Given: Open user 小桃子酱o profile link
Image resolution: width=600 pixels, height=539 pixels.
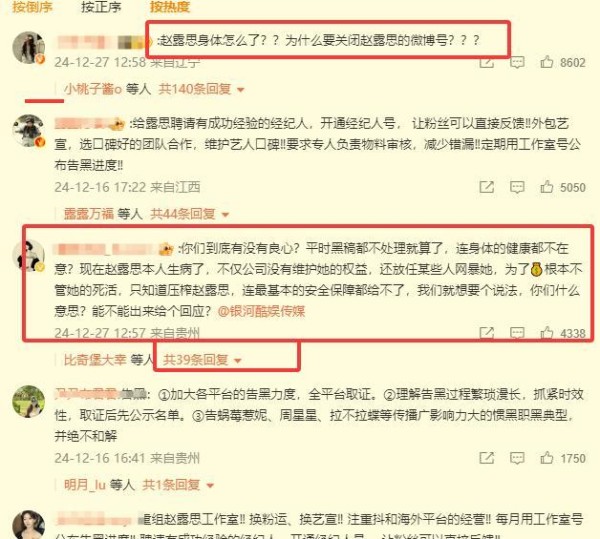Looking at the screenshot, I should (x=93, y=89).
